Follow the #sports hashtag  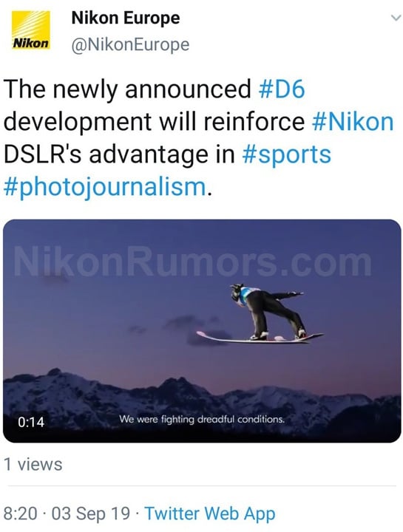[287, 154]
